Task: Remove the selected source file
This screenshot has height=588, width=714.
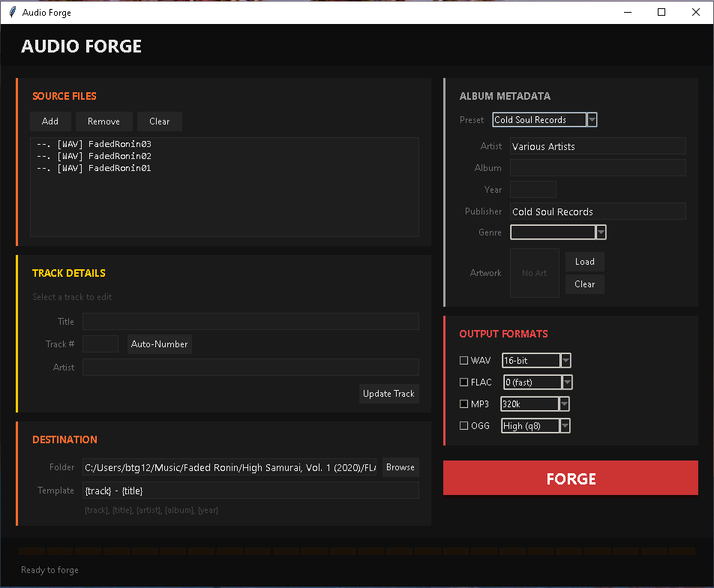Action: [x=103, y=121]
